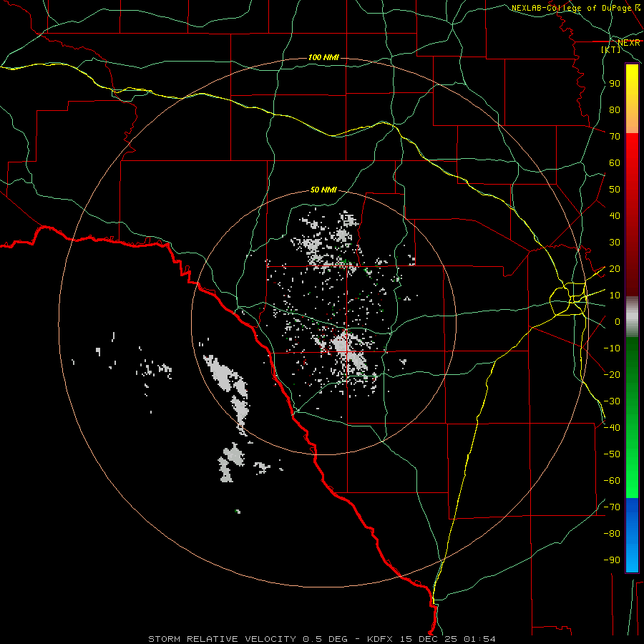
Task: Click the '-60' scale label
Action: click(612, 481)
